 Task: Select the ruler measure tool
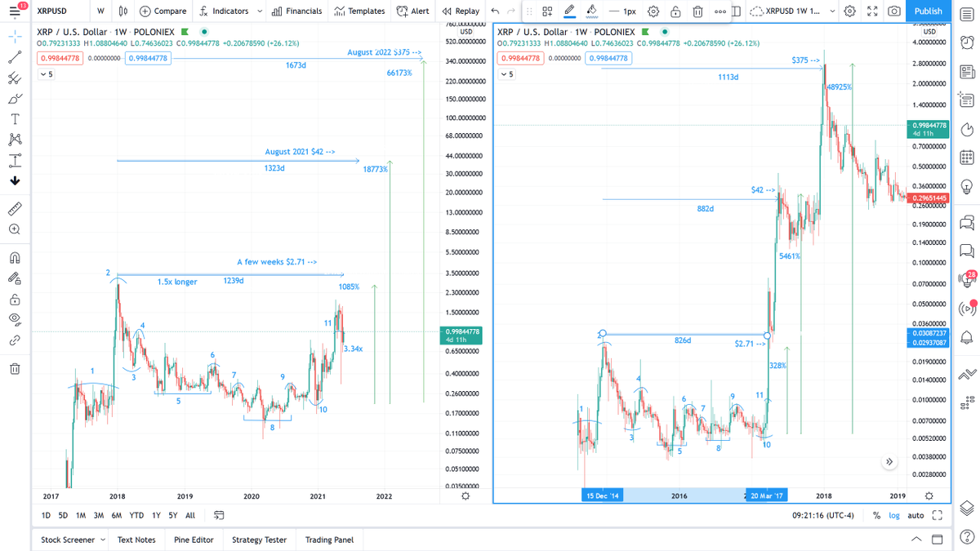coord(15,209)
